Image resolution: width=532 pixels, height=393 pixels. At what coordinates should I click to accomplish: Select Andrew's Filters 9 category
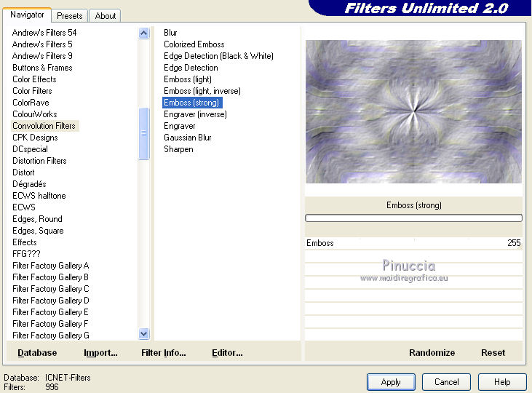pos(42,55)
